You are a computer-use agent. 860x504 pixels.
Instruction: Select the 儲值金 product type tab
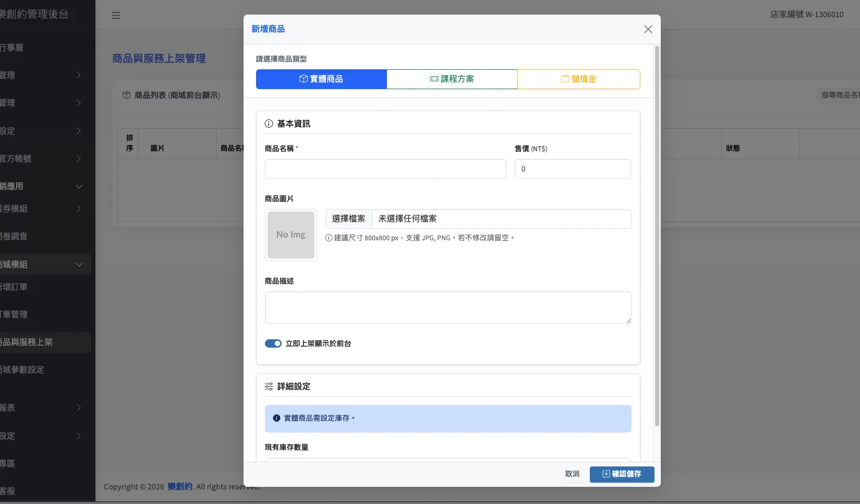click(x=578, y=79)
